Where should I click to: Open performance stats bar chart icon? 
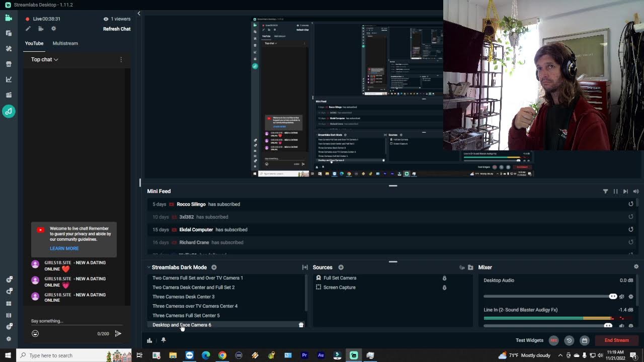(149, 340)
